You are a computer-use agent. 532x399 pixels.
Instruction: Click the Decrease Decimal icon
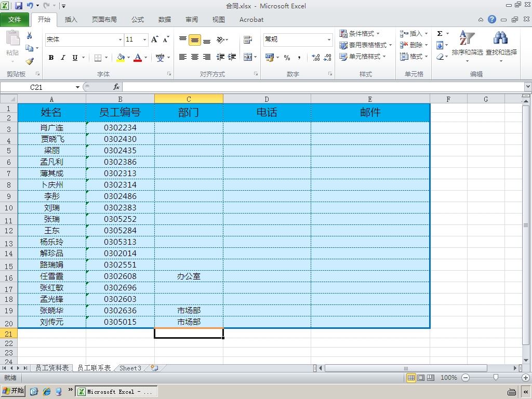pos(327,57)
